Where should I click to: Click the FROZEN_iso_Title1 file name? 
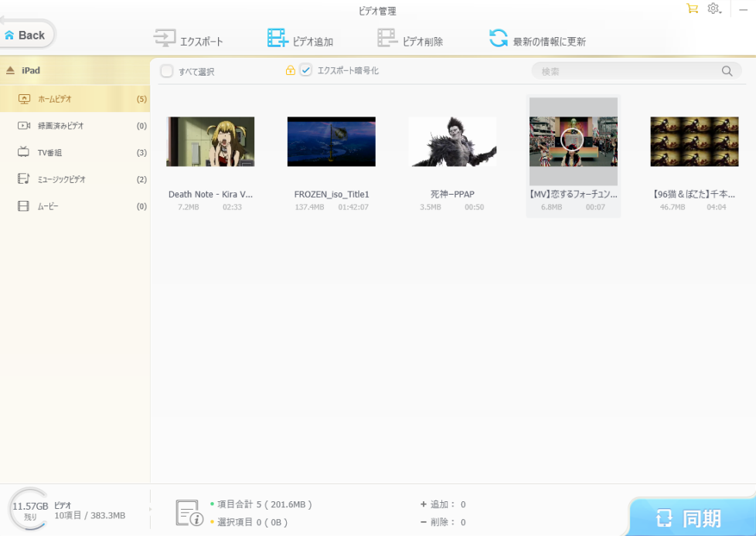click(332, 194)
